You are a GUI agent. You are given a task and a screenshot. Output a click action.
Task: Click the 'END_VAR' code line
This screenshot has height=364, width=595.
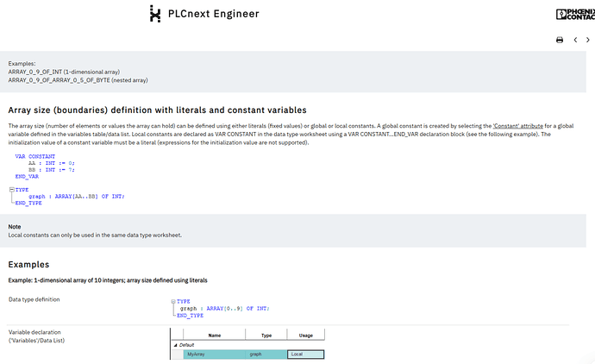pyautogui.click(x=27, y=177)
